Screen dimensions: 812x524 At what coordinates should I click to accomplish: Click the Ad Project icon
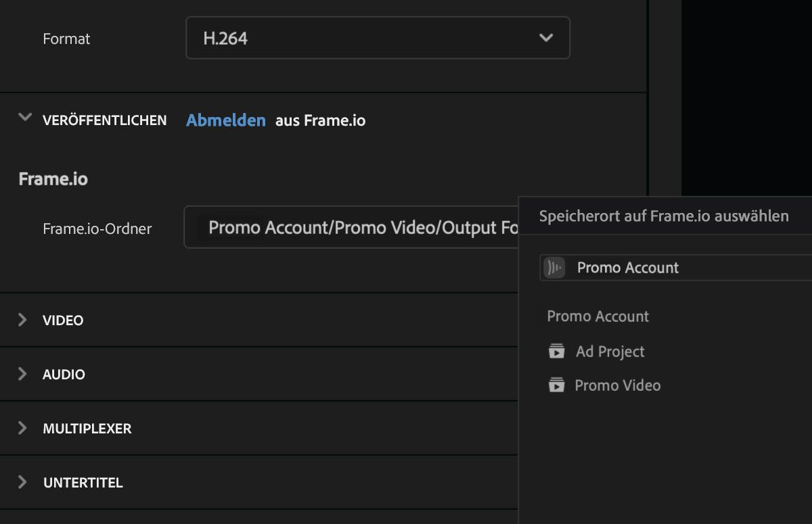(556, 352)
